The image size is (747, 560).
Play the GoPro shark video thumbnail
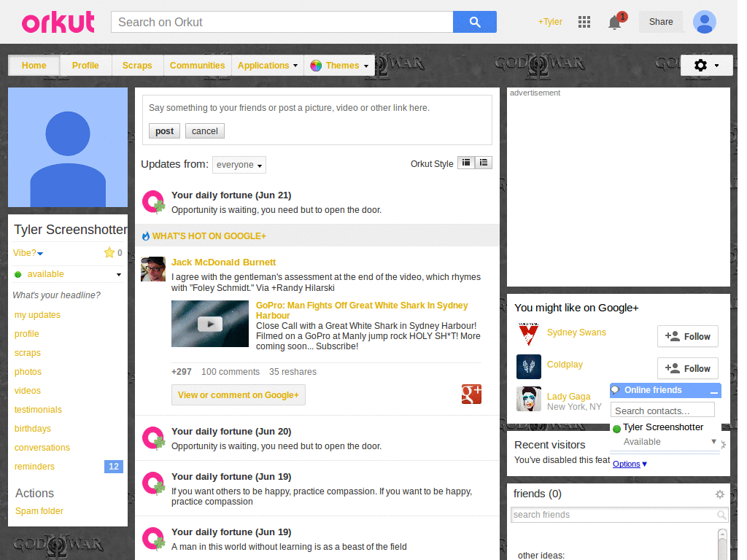click(210, 324)
